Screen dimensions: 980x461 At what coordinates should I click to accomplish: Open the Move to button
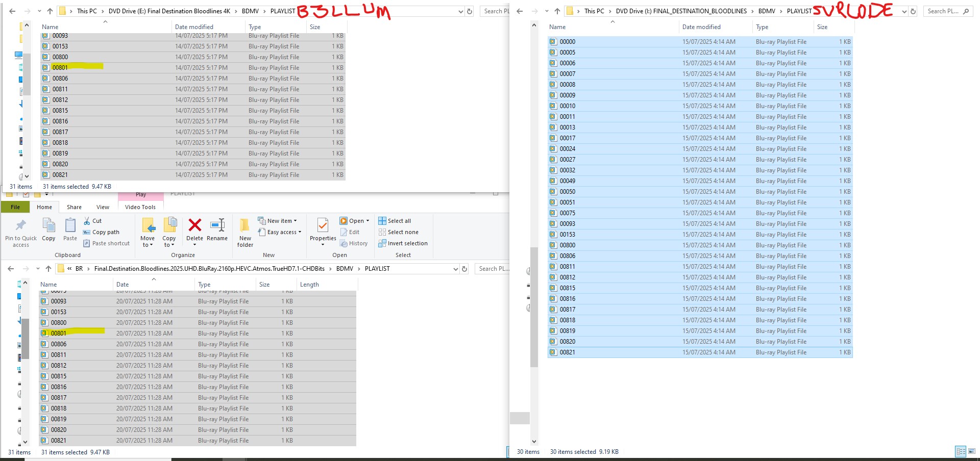coord(148,233)
